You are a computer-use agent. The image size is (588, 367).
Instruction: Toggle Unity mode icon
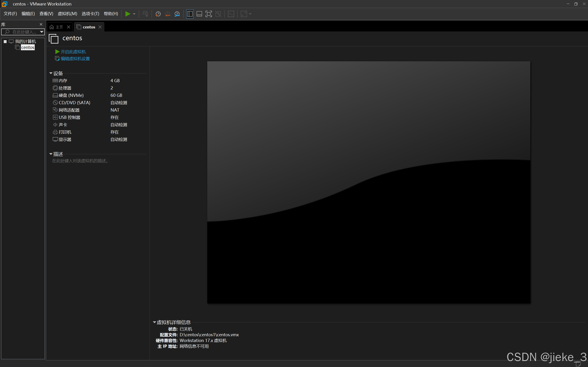[x=218, y=14]
